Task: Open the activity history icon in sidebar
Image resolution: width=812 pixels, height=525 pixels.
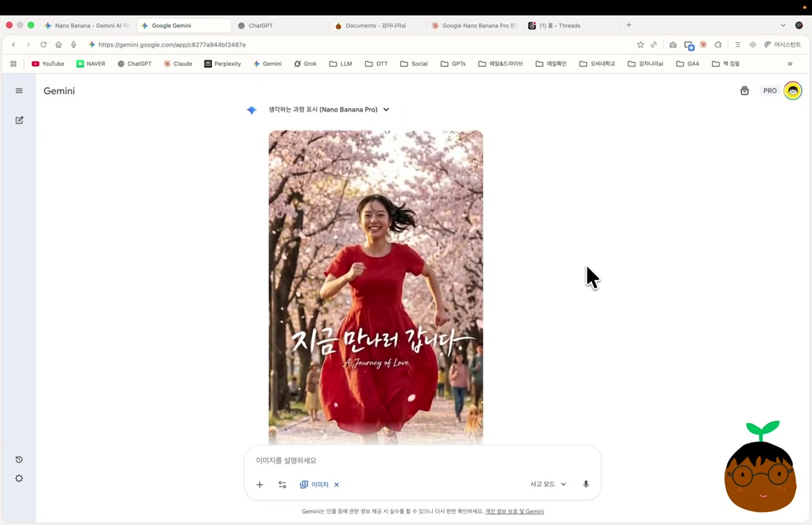Action: (x=19, y=459)
